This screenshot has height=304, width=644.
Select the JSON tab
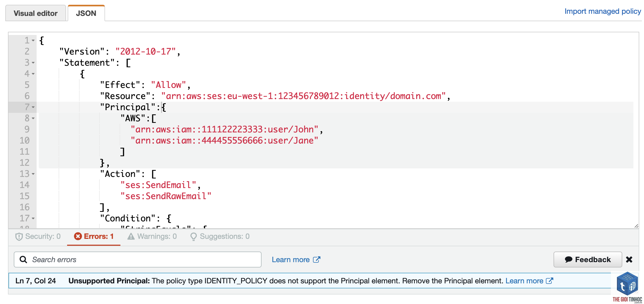(x=86, y=13)
